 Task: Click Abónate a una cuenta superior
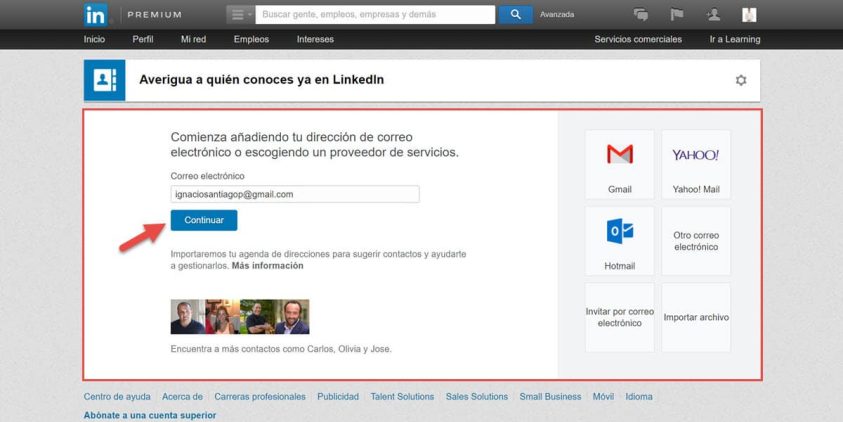[150, 416]
